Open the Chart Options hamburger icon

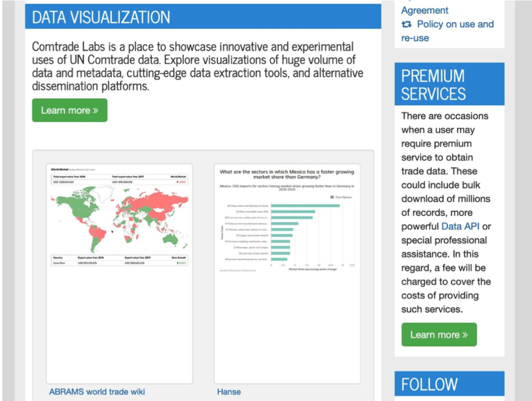(x=332, y=197)
